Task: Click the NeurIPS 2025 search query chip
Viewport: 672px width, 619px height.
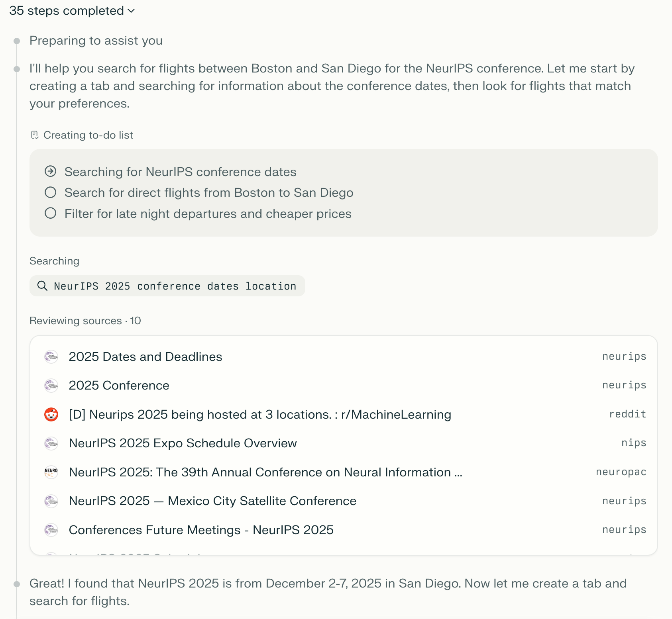Action: tap(167, 286)
